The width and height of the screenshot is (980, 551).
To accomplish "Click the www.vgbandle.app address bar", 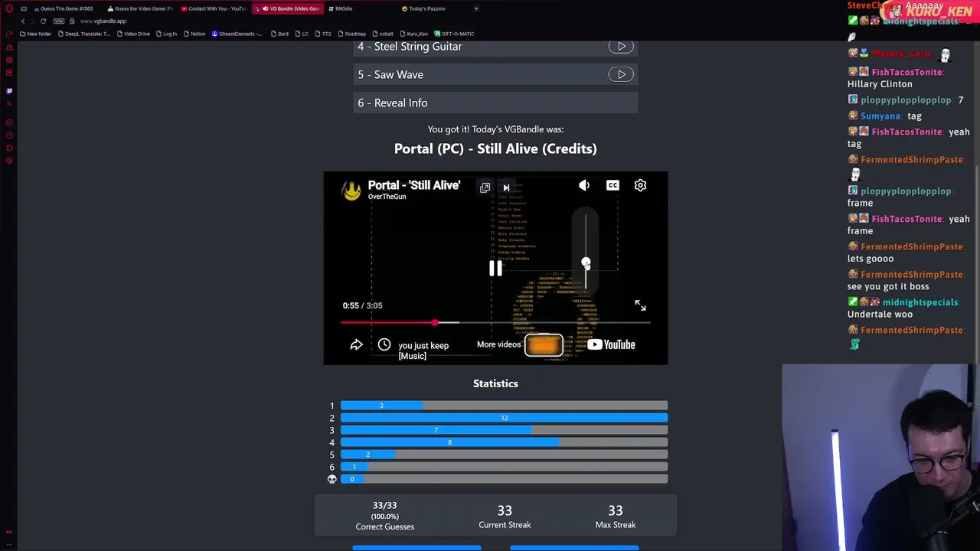I will (x=103, y=21).
